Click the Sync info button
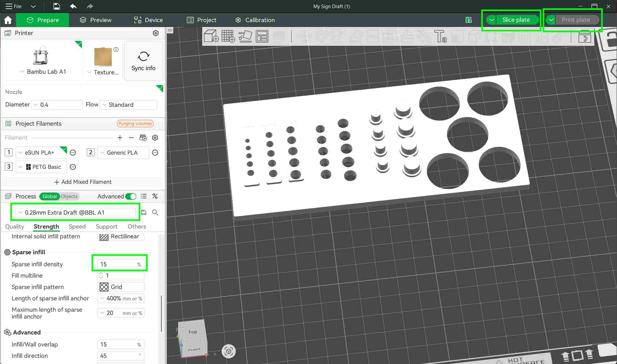This screenshot has width=617, height=364. [x=143, y=61]
